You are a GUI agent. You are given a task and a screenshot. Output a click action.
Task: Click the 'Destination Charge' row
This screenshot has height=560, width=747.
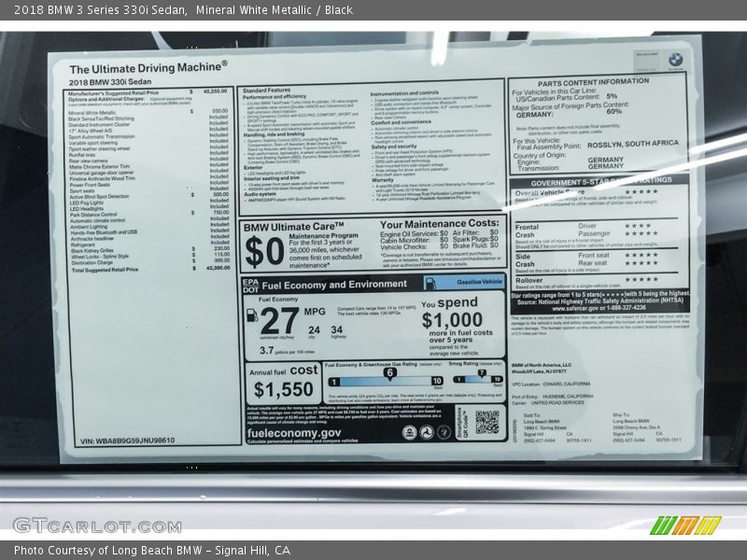pos(149,262)
